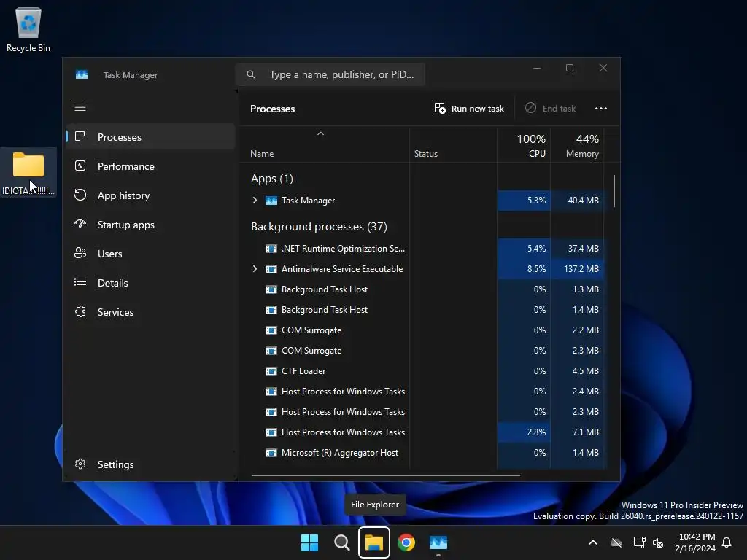Select the IDIOTA folder on desktop
Viewport: 747px width, 560px height.
click(28, 172)
